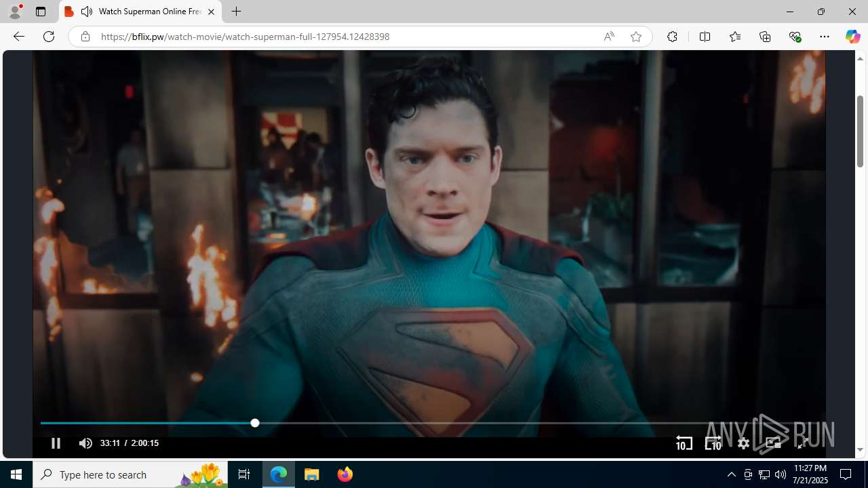Mute the Watch Superman tab audio

(x=87, y=12)
